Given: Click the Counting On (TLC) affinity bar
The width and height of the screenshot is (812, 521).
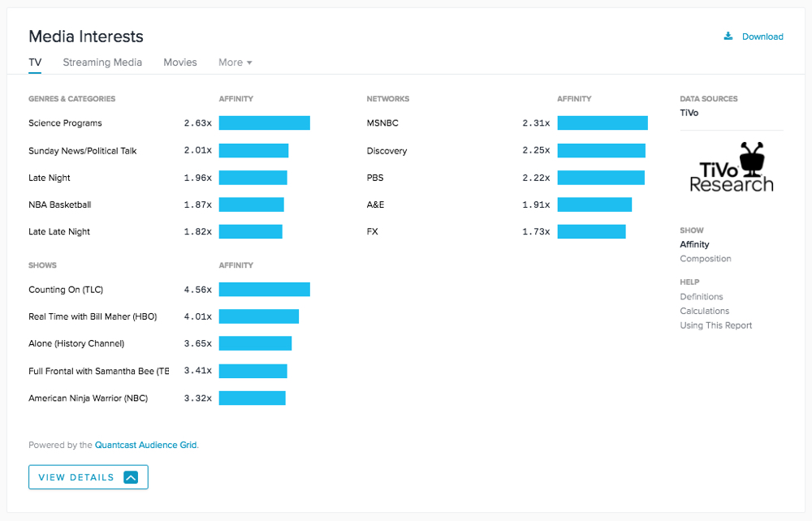Looking at the screenshot, I should (x=265, y=289).
